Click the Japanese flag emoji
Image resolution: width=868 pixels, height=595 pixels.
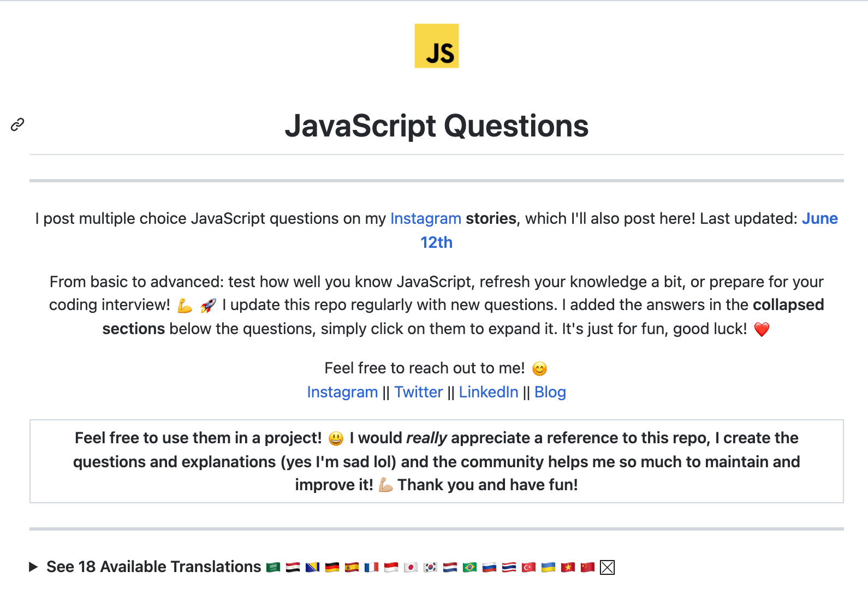click(x=411, y=567)
